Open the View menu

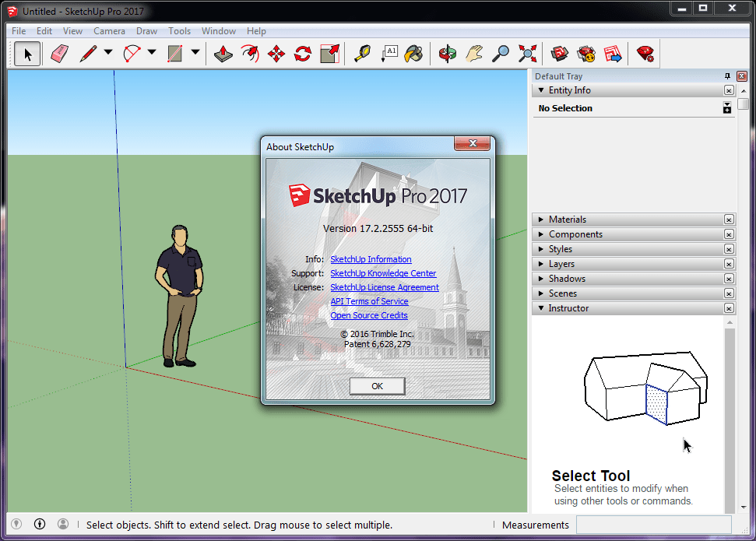pos(72,31)
